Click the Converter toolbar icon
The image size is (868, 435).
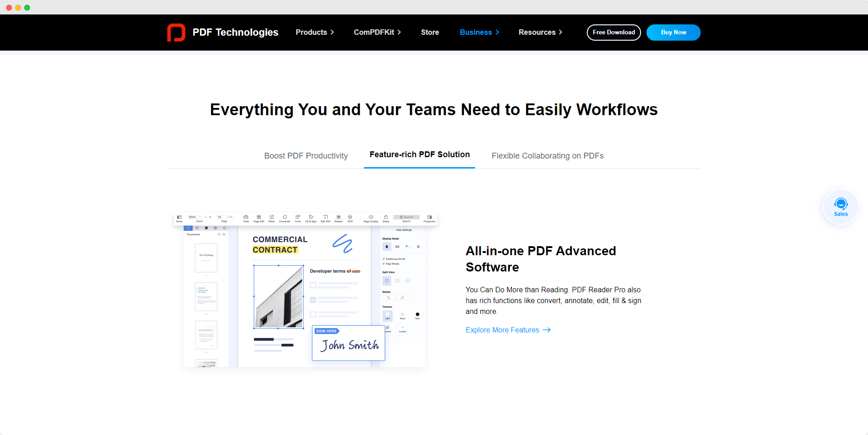pos(285,217)
